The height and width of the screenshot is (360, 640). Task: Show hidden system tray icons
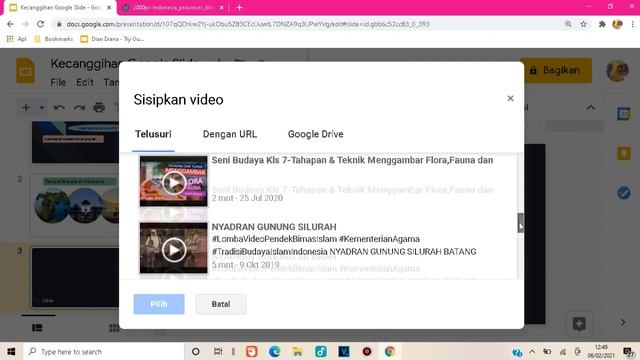click(x=532, y=351)
